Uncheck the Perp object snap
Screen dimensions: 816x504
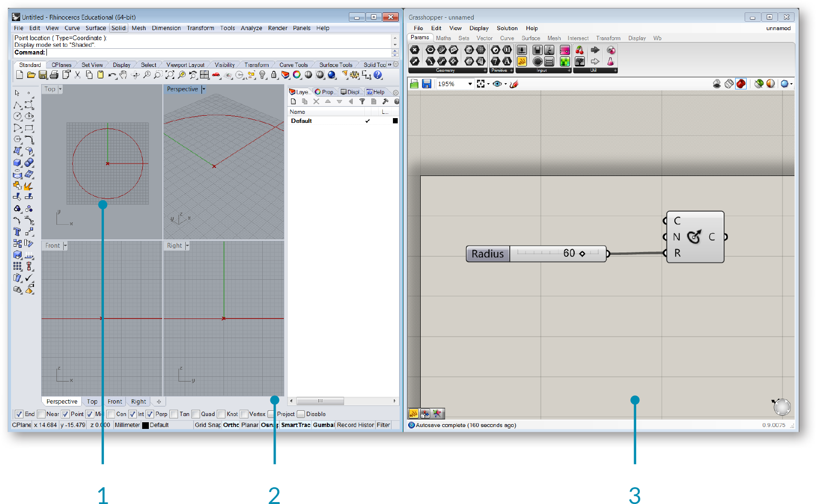point(150,414)
